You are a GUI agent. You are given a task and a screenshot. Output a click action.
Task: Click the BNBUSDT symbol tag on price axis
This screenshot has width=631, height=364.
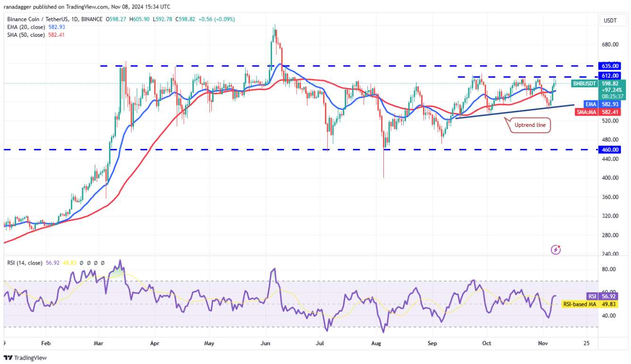(x=584, y=83)
